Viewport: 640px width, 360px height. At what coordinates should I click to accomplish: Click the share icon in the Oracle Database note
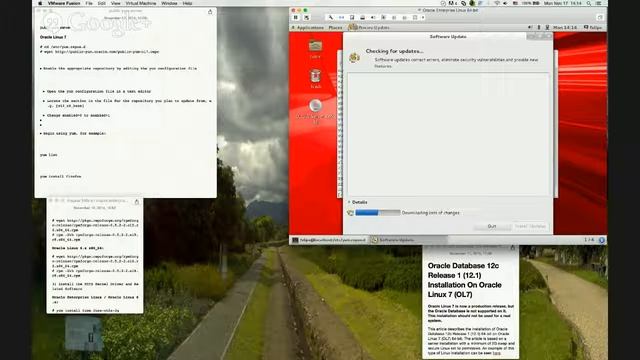(x=513, y=248)
